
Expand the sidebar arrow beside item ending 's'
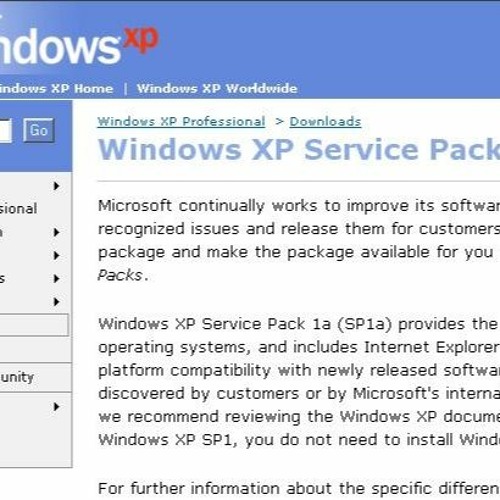click(57, 278)
